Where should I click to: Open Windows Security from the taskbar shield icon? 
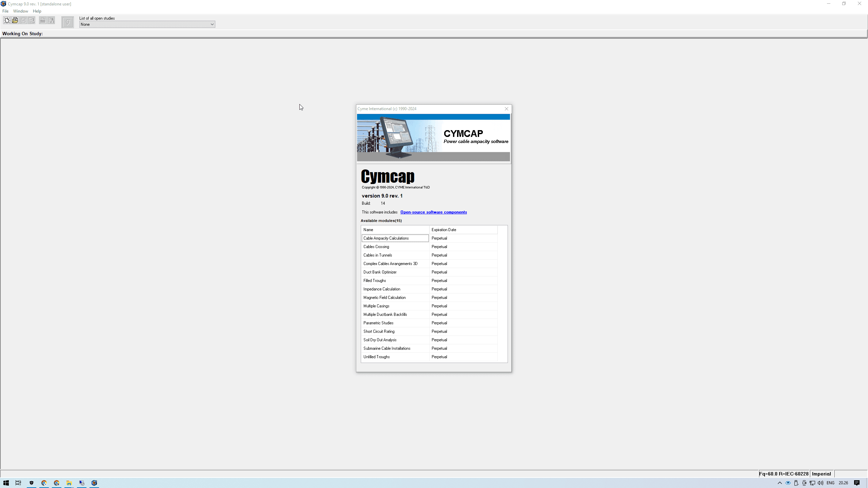[x=32, y=483]
